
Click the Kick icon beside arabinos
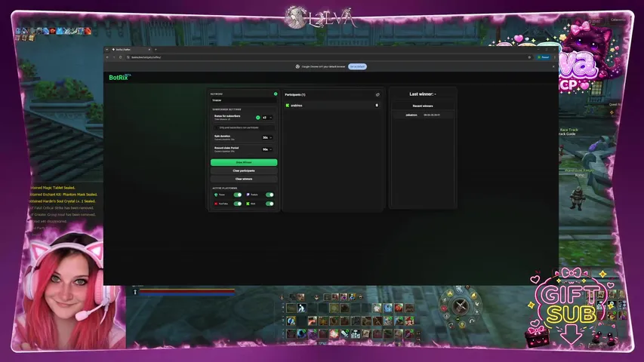[288, 106]
